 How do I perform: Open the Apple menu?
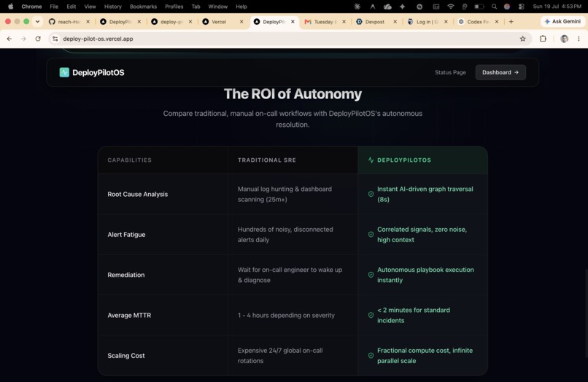pos(10,7)
